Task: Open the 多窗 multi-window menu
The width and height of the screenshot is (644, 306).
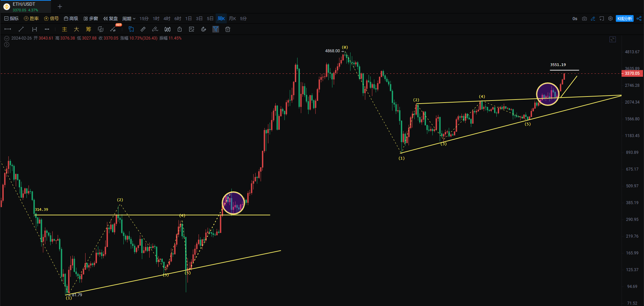Action: pyautogui.click(x=91, y=18)
